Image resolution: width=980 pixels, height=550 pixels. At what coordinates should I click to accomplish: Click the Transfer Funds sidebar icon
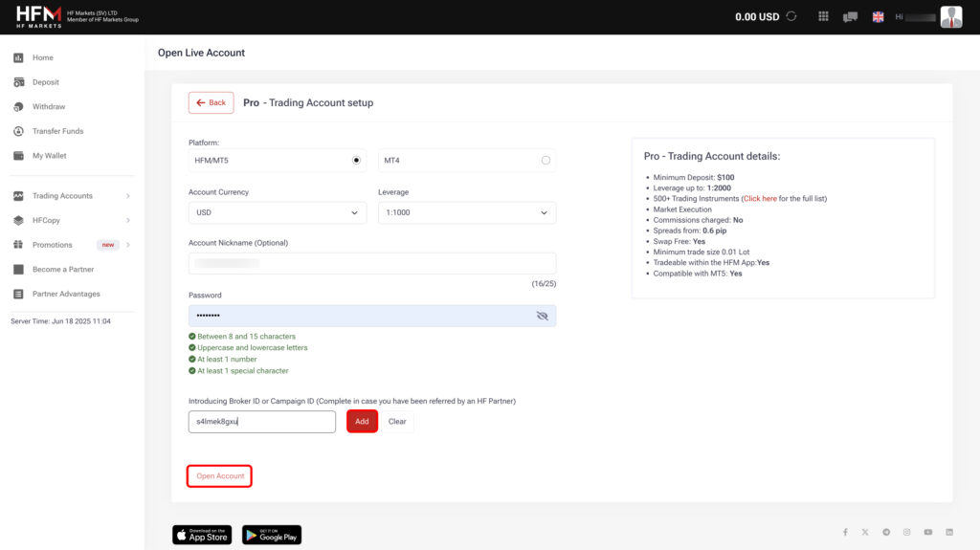(19, 131)
